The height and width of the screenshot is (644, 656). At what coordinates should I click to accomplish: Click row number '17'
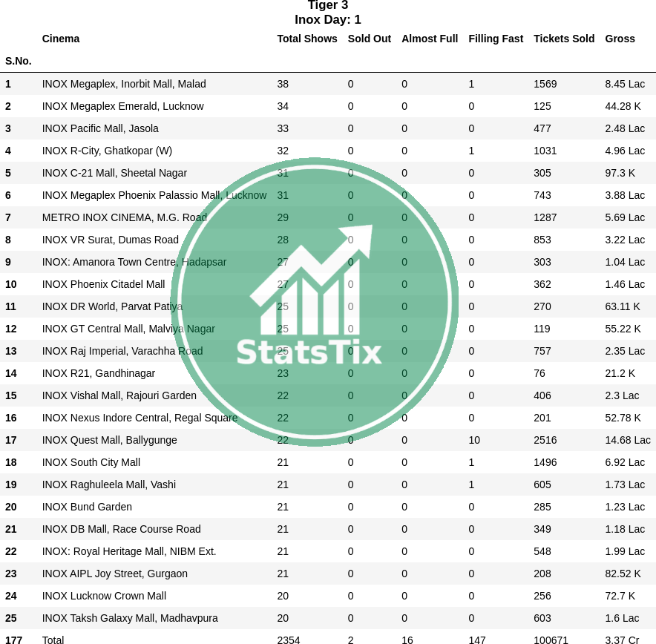[11, 440]
